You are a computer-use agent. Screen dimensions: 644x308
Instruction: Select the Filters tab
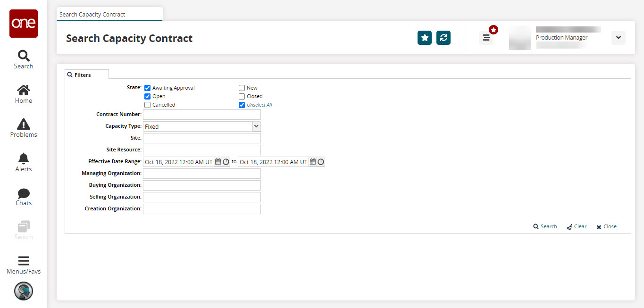[x=87, y=75]
